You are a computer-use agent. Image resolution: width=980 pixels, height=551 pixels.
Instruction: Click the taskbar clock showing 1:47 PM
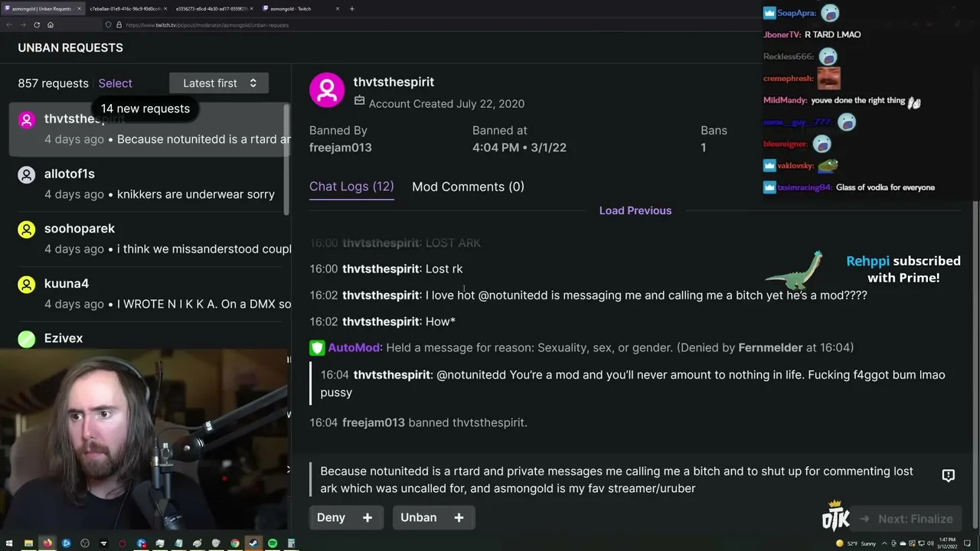(x=946, y=543)
